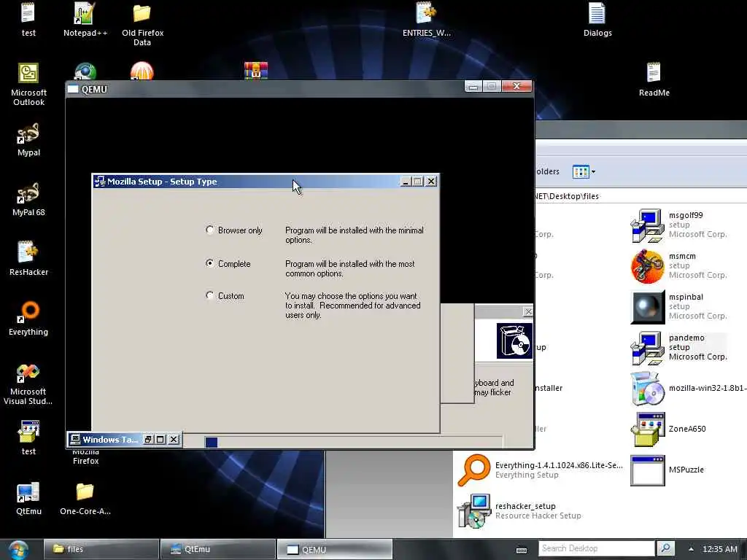Click the Explorer views icon button
Screen dimensions: 747x560
tap(581, 171)
